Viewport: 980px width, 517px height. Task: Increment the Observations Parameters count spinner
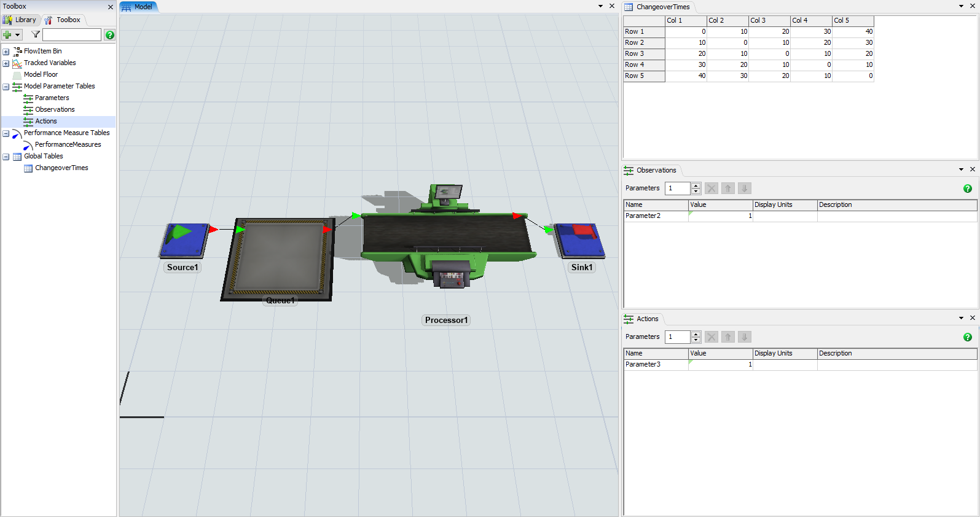696,185
